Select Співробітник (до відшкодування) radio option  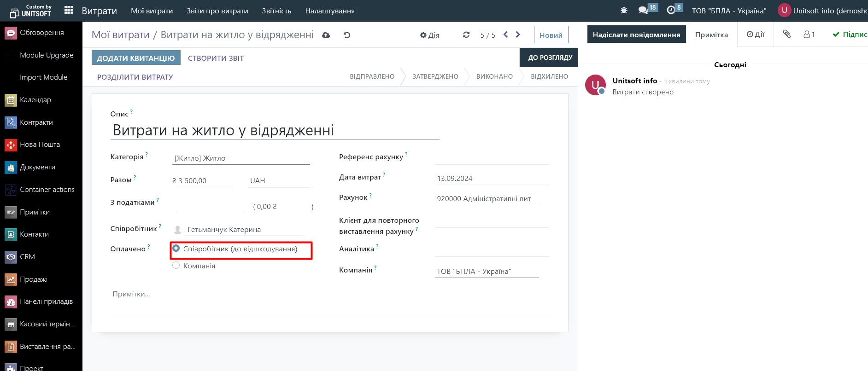click(x=176, y=249)
